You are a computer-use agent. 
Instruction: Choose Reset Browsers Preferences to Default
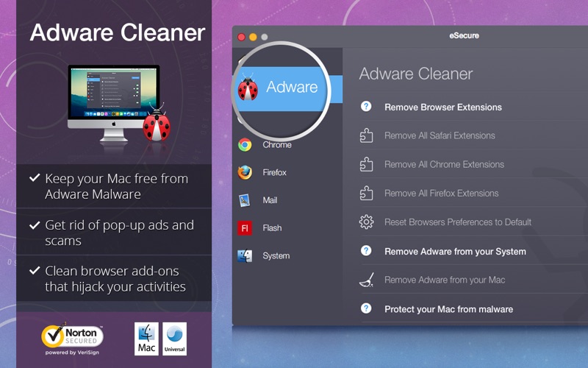pos(458,222)
